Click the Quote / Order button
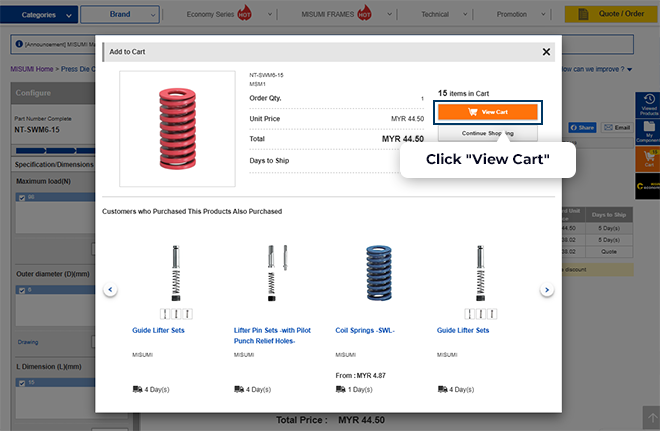Image resolution: width=660 pixels, height=431 pixels. pos(612,14)
